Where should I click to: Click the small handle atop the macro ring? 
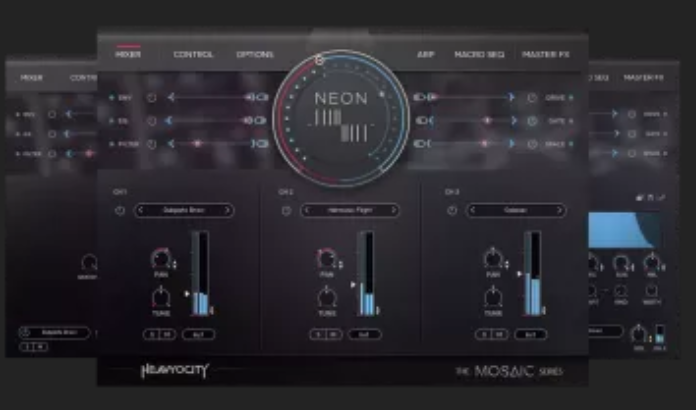click(319, 60)
